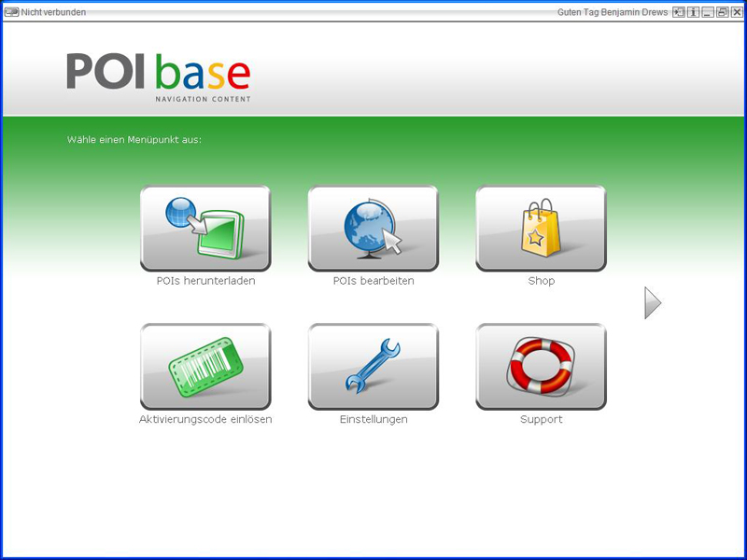Screen dimensions: 747x560
Task: Click the info icon in title bar
Action: click(x=693, y=12)
